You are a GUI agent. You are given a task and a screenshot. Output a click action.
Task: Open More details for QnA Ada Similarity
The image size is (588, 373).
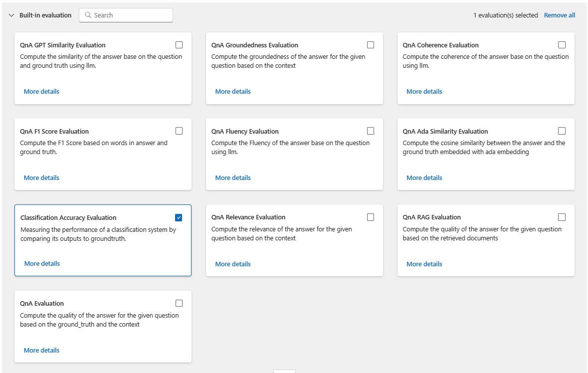click(x=424, y=178)
